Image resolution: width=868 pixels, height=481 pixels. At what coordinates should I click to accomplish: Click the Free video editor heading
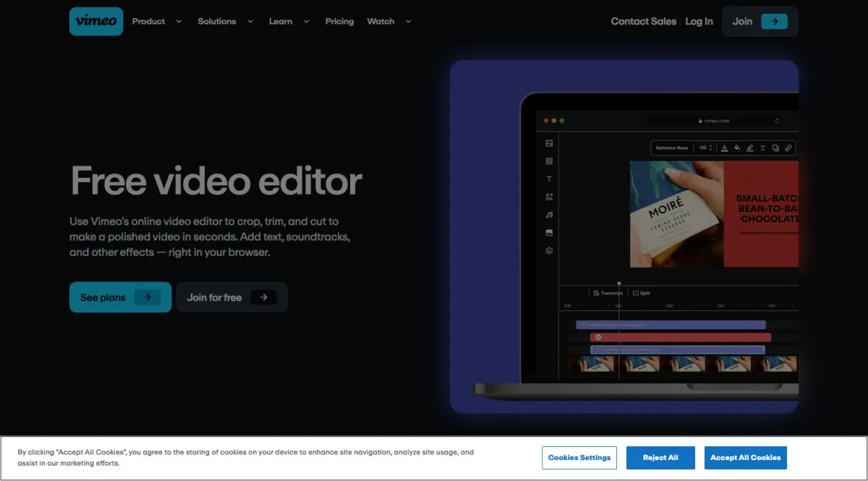point(216,181)
